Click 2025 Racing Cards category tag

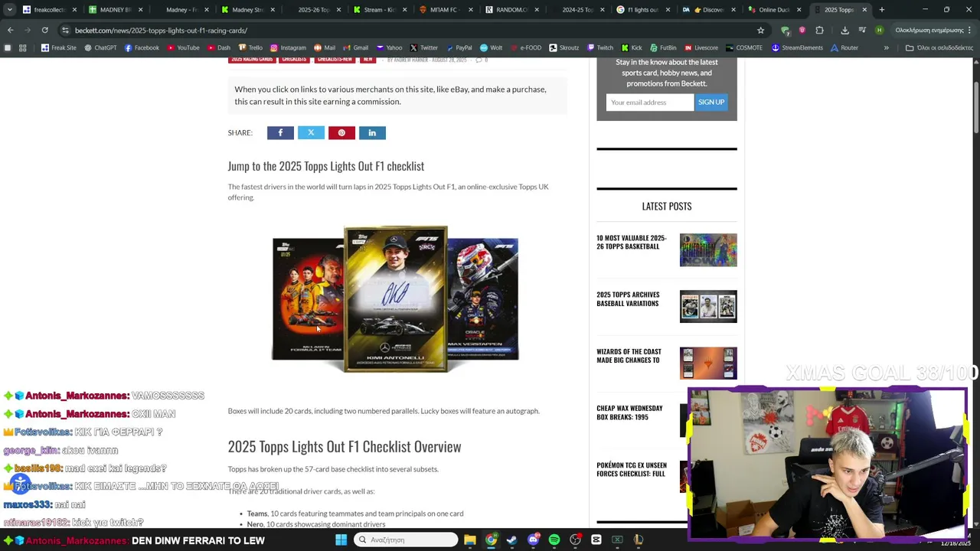[252, 60]
